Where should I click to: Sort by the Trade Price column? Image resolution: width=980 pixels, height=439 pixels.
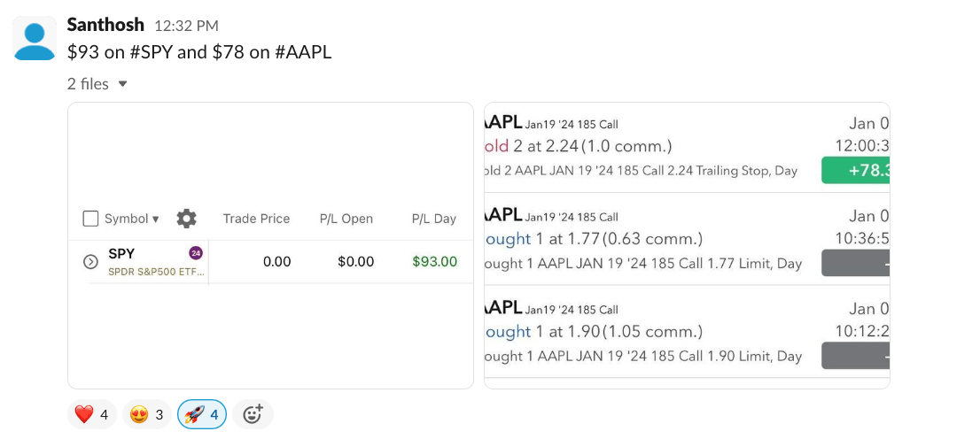pos(256,219)
